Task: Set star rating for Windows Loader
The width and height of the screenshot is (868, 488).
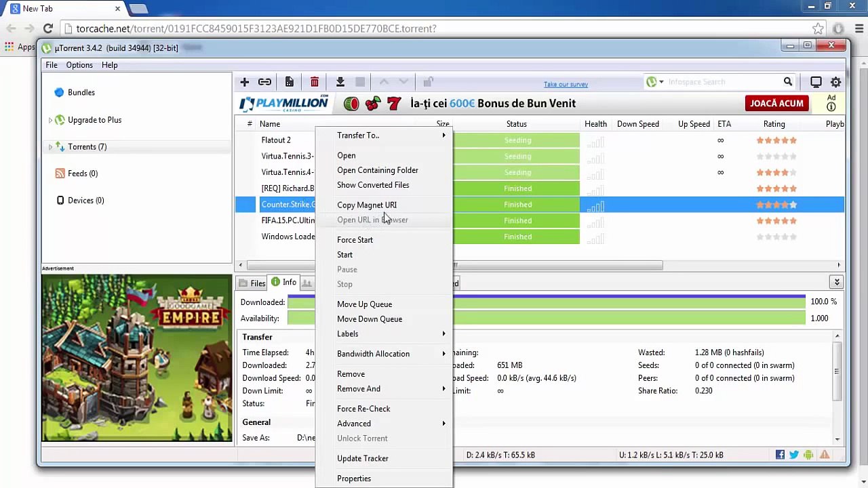Action: (776, 237)
